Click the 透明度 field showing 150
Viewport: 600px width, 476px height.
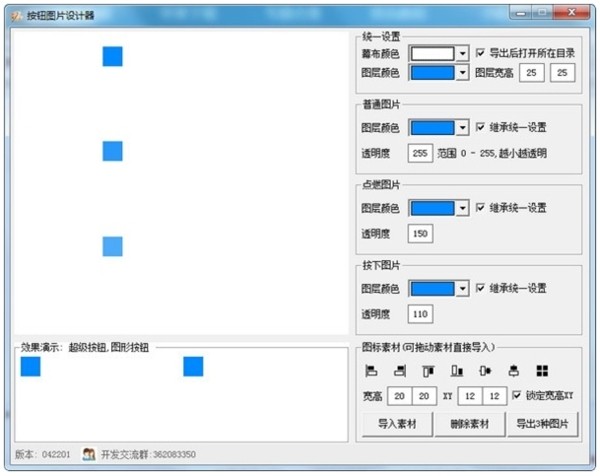[x=420, y=234]
